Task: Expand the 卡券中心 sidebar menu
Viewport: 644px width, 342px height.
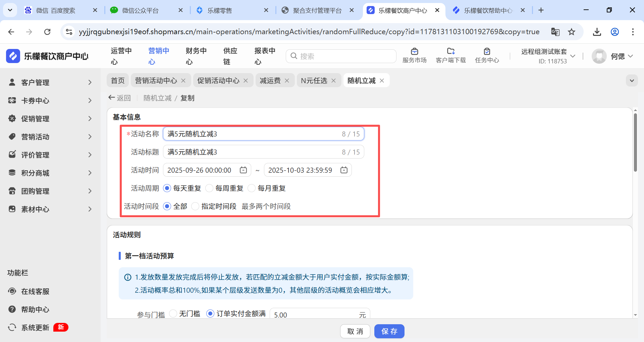Action: 50,100
